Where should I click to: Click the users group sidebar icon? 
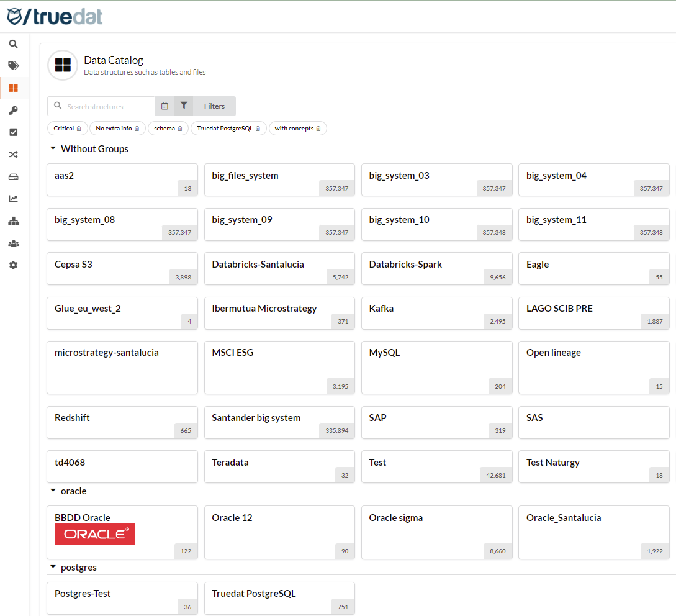click(x=13, y=243)
